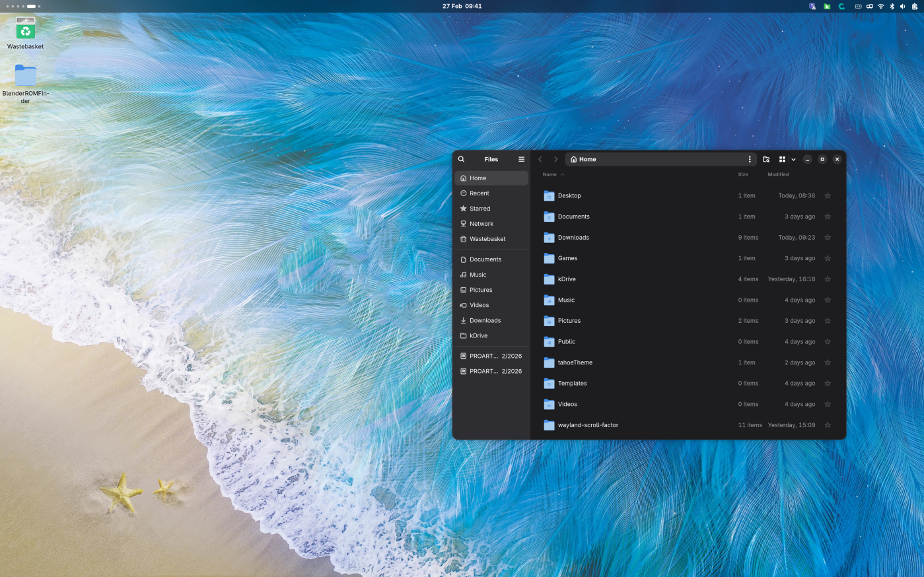Toggle star on the Downloads folder row

point(828,238)
